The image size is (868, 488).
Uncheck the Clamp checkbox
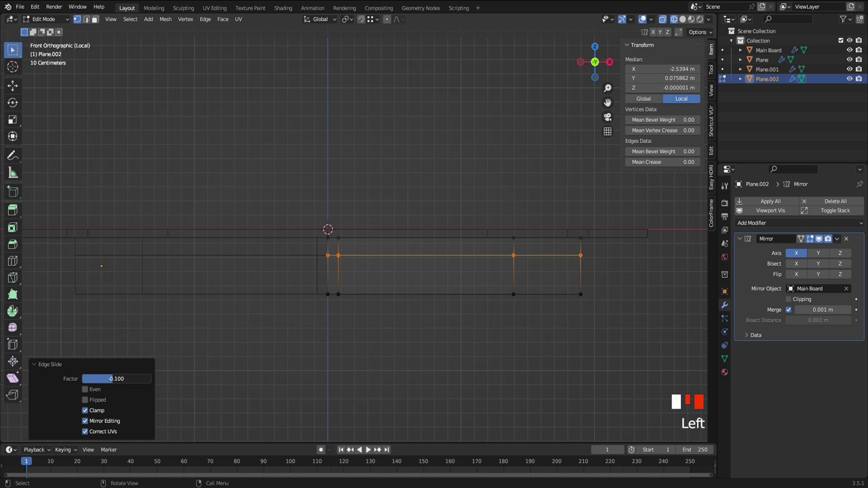85,410
